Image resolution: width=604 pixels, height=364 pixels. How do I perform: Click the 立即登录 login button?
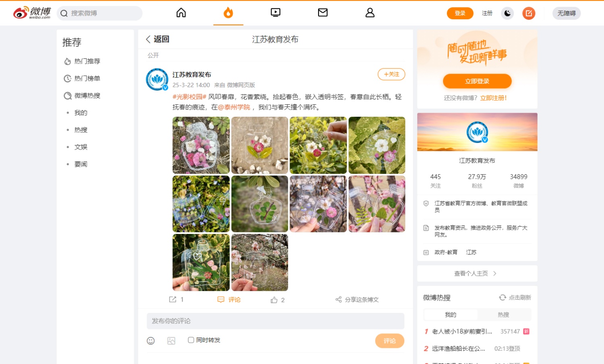tap(477, 81)
